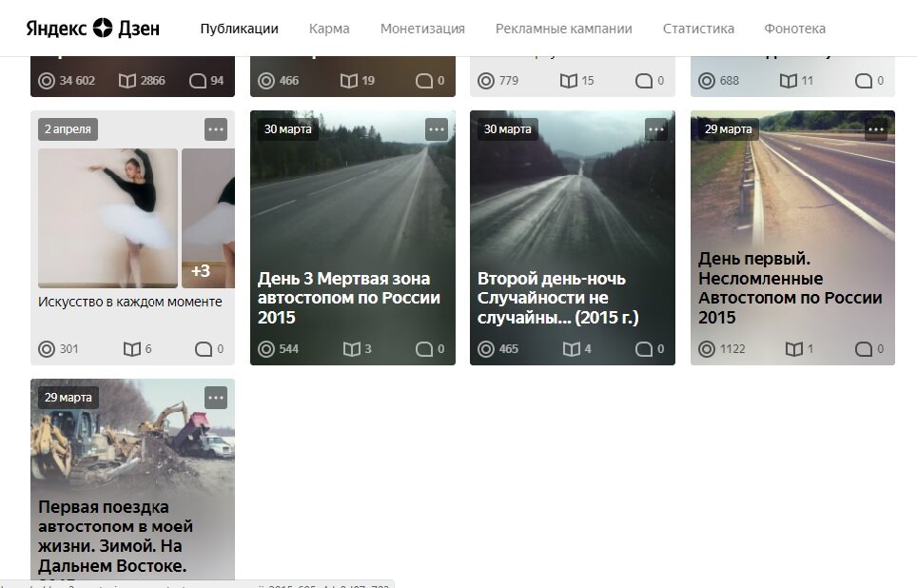Open the Фонотека tab
The width and height of the screenshot is (917, 588).
point(795,29)
